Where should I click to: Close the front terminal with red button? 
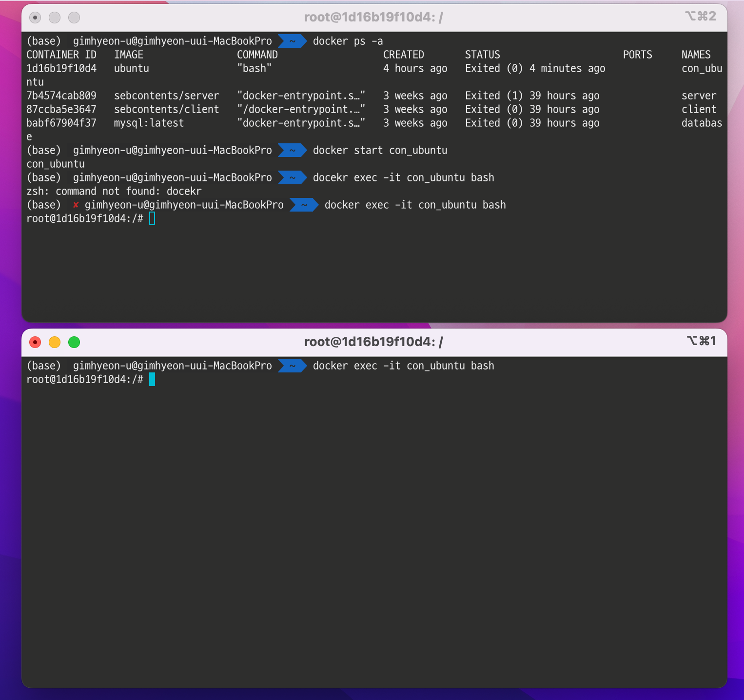[35, 342]
